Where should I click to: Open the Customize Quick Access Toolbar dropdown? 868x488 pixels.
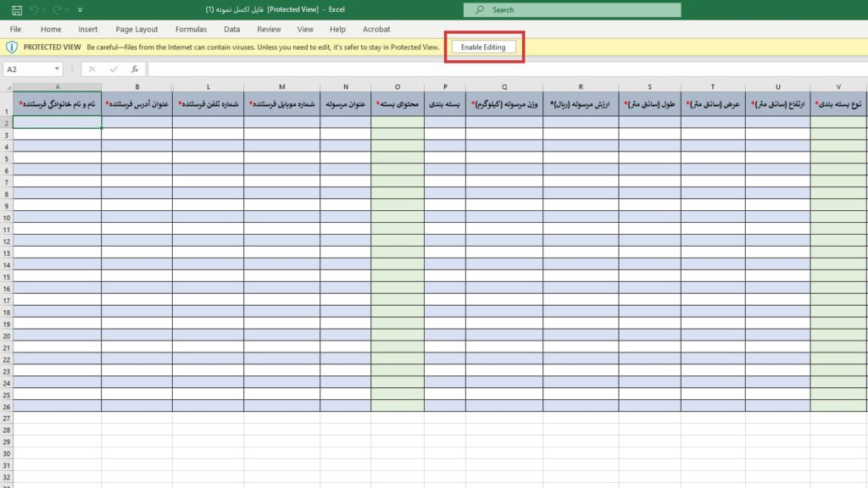(x=81, y=10)
